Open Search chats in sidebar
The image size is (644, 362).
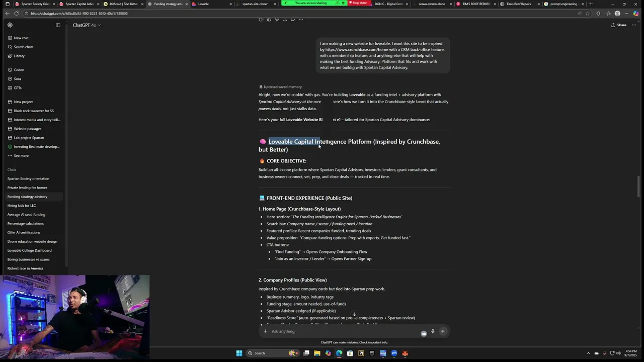coord(20,47)
